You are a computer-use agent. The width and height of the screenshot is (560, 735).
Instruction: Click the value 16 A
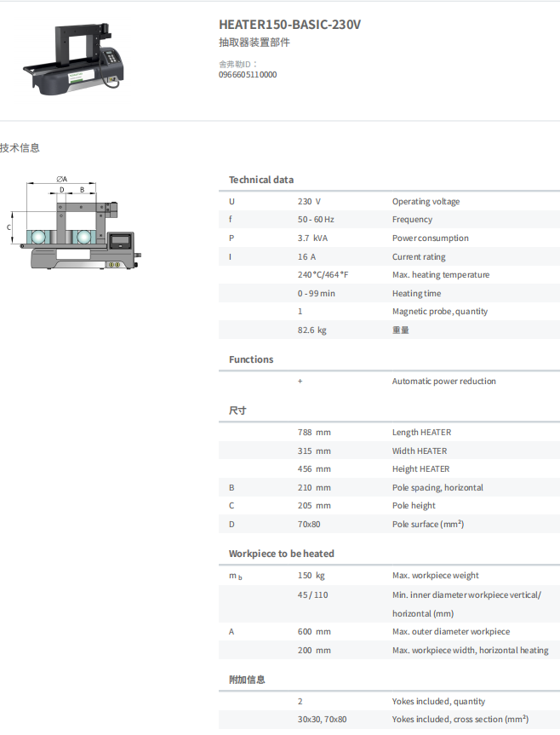pyautogui.click(x=306, y=257)
